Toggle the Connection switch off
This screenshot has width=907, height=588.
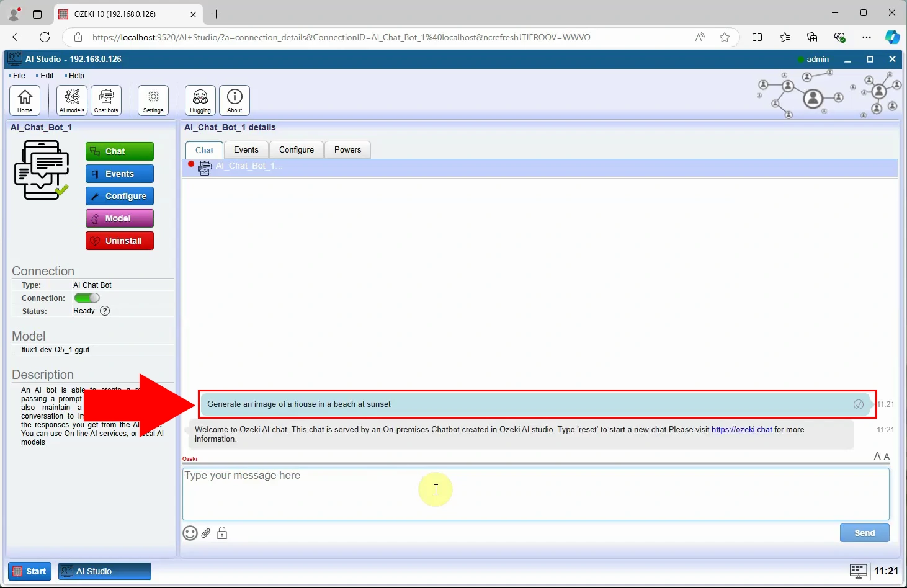tap(87, 298)
